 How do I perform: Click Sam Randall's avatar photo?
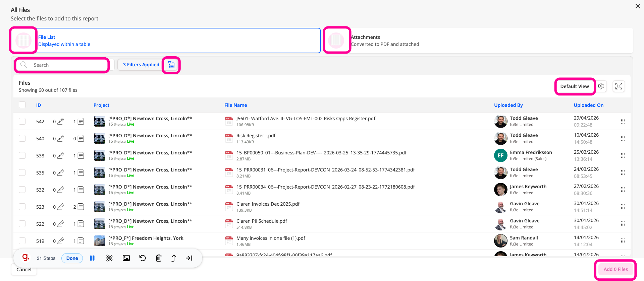coord(500,241)
